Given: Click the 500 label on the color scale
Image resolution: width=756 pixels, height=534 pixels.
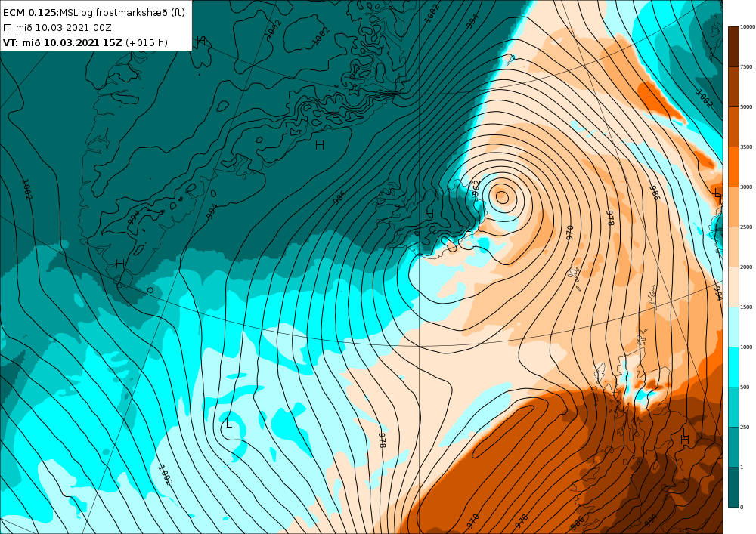Looking at the screenshot, I should point(745,387).
